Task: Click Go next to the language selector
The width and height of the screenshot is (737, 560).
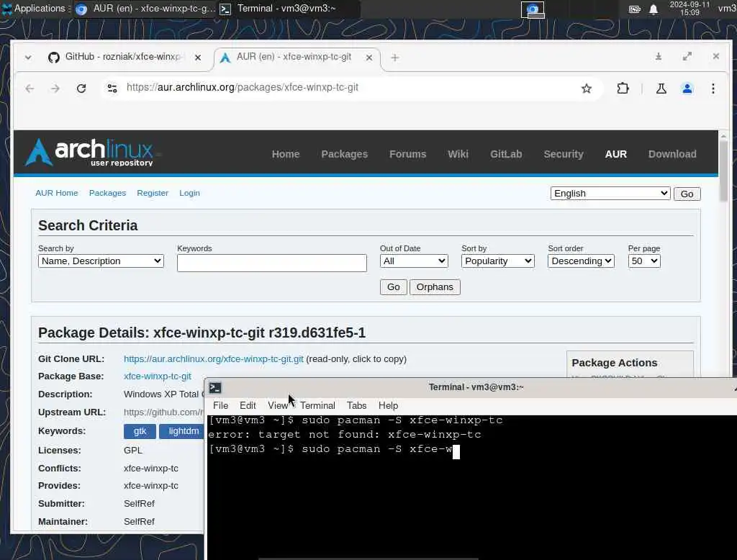Action: point(687,194)
